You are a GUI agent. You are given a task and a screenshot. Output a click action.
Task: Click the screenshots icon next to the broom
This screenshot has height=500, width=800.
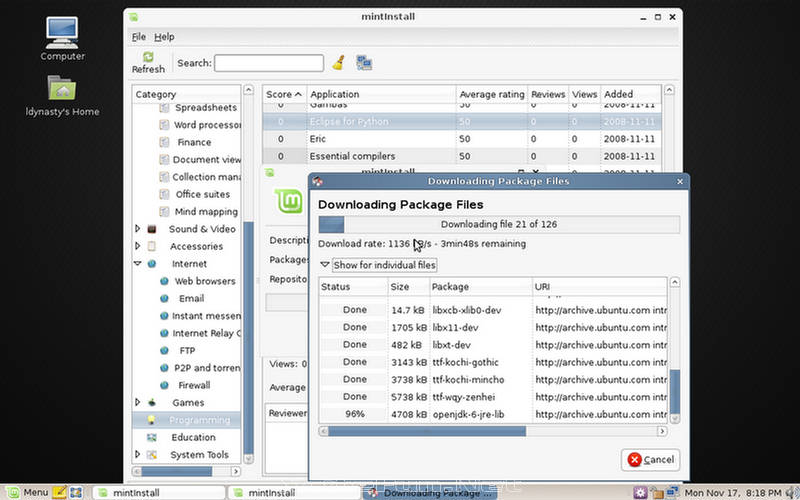(x=364, y=63)
